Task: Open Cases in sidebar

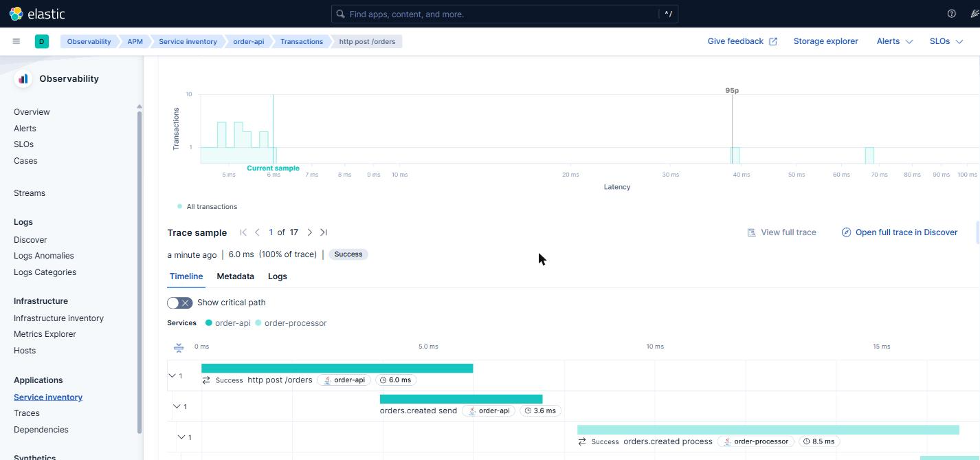Action: point(25,161)
